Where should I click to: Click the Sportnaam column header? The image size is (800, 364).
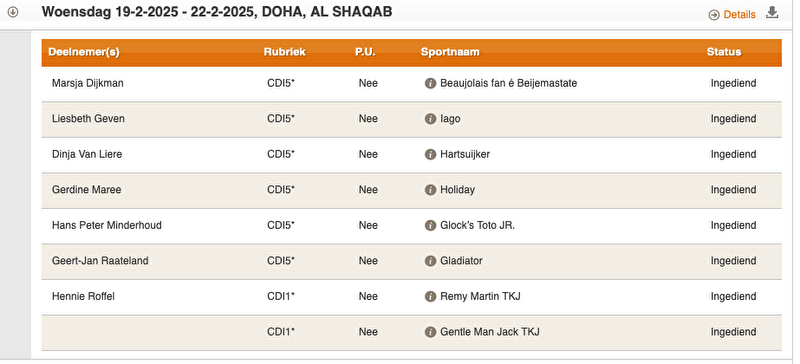[x=450, y=52]
